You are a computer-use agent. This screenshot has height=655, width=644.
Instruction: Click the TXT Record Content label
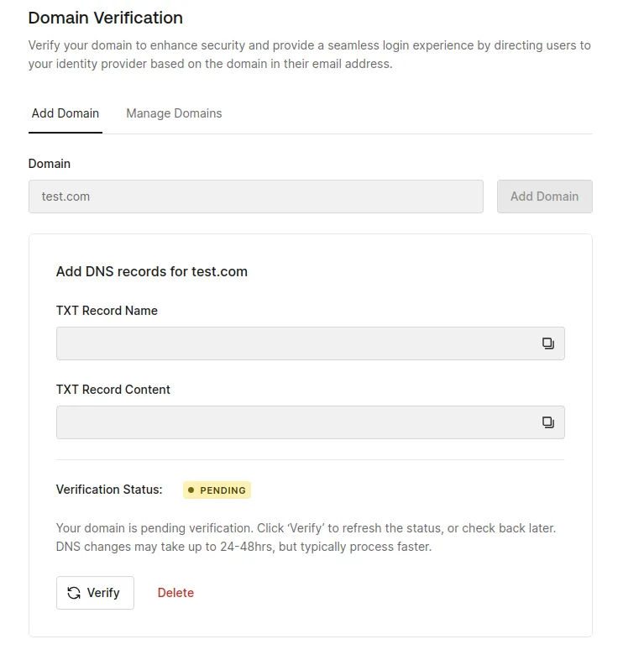tap(113, 390)
